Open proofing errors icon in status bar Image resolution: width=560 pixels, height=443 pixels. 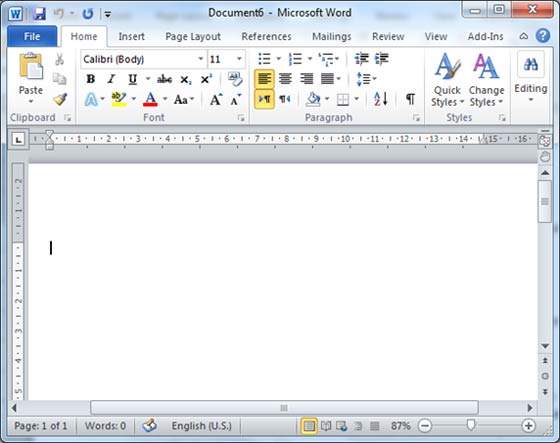(149, 425)
